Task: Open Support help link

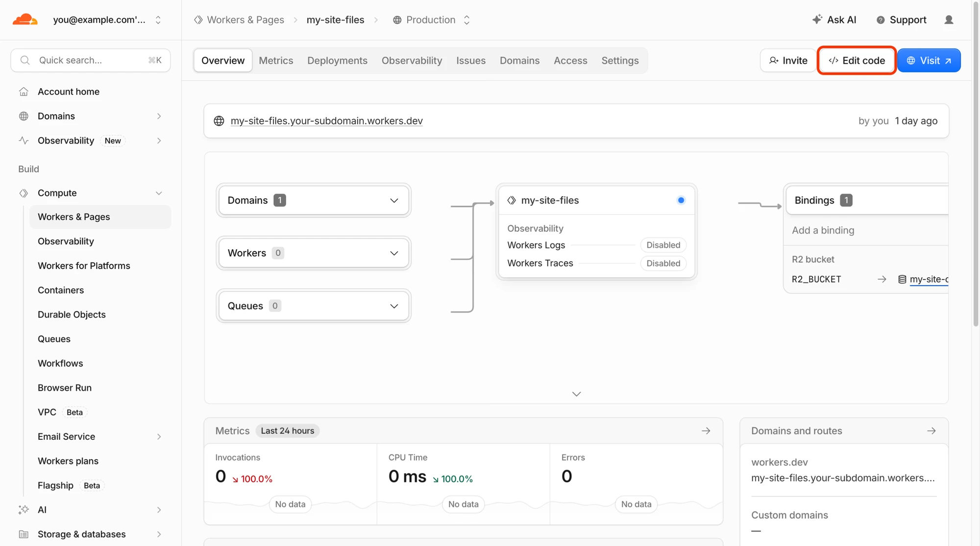Action: [x=901, y=20]
